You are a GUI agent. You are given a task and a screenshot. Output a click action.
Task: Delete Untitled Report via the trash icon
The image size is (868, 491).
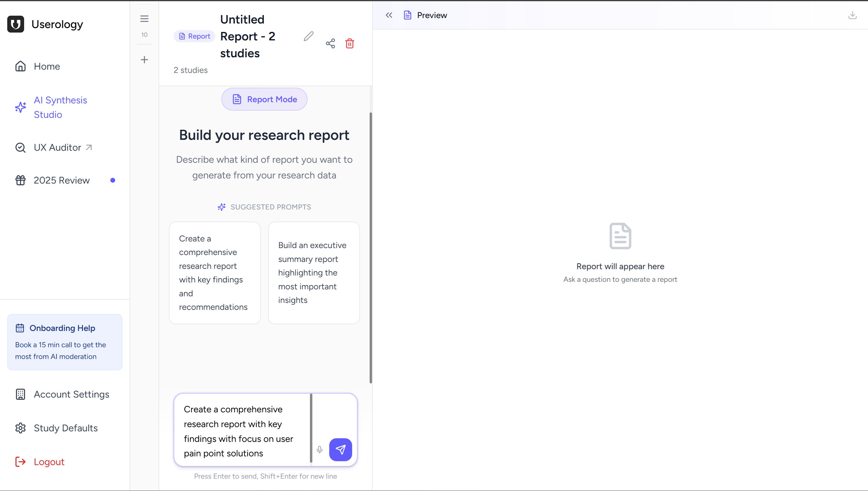[350, 43]
